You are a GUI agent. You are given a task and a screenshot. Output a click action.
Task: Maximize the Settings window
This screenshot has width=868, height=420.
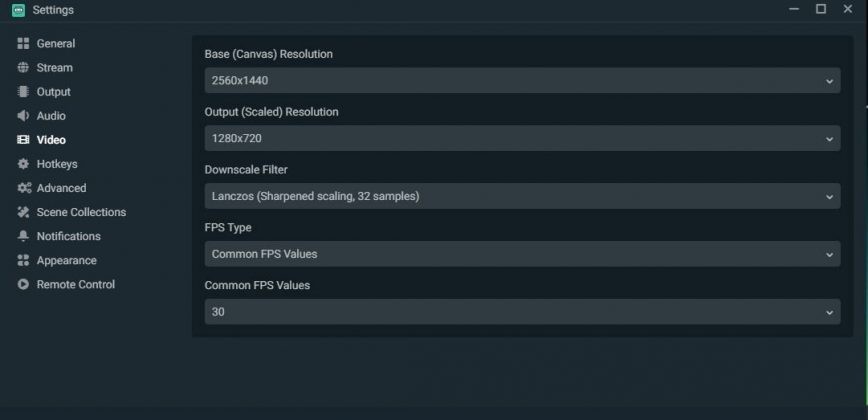click(x=821, y=9)
